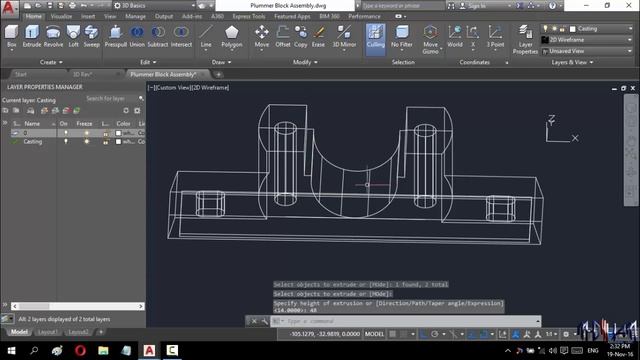Open the Express Tools ribbon tab
The height and width of the screenshot is (360, 640).
pyautogui.click(x=249, y=16)
